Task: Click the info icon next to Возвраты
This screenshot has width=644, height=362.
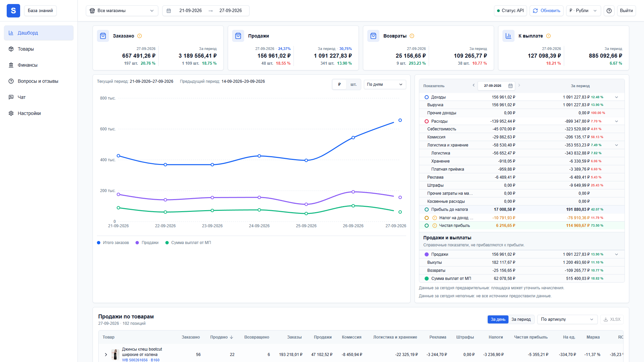Action: 412,36
